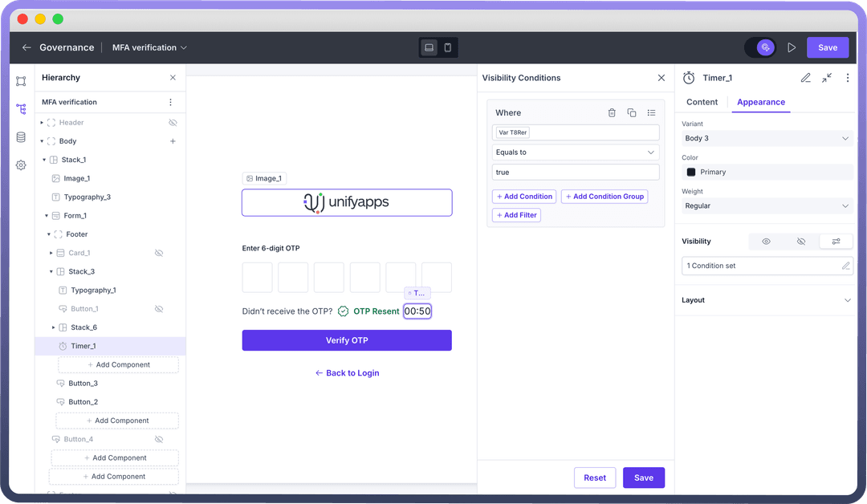Screen dimensions: 867x504
Task: Click the Add Condition button
Action: click(524, 197)
